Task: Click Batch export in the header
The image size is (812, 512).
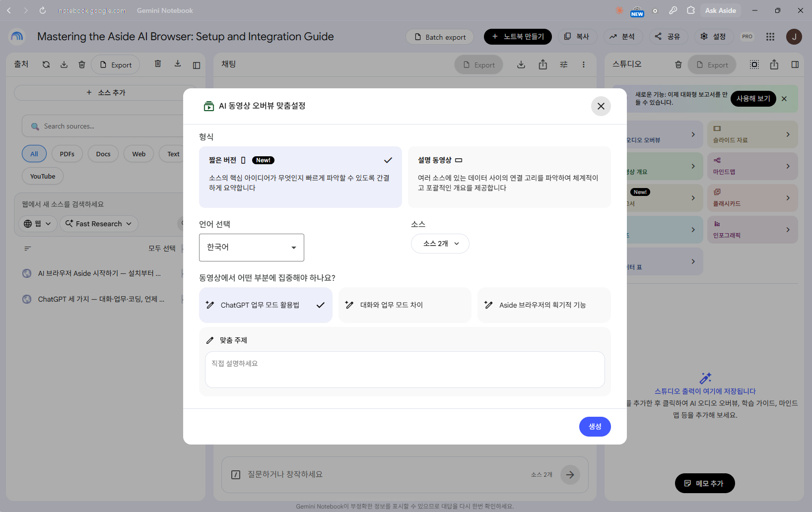Action: 440,37
